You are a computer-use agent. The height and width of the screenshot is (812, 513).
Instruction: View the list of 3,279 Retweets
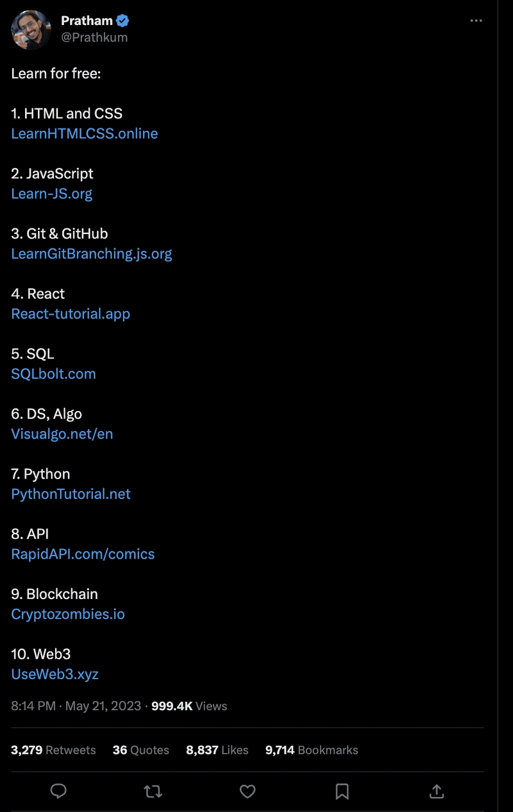click(53, 750)
